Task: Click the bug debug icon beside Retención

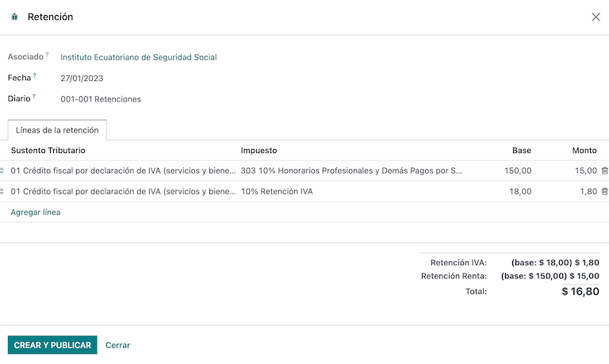Action: click(x=14, y=17)
